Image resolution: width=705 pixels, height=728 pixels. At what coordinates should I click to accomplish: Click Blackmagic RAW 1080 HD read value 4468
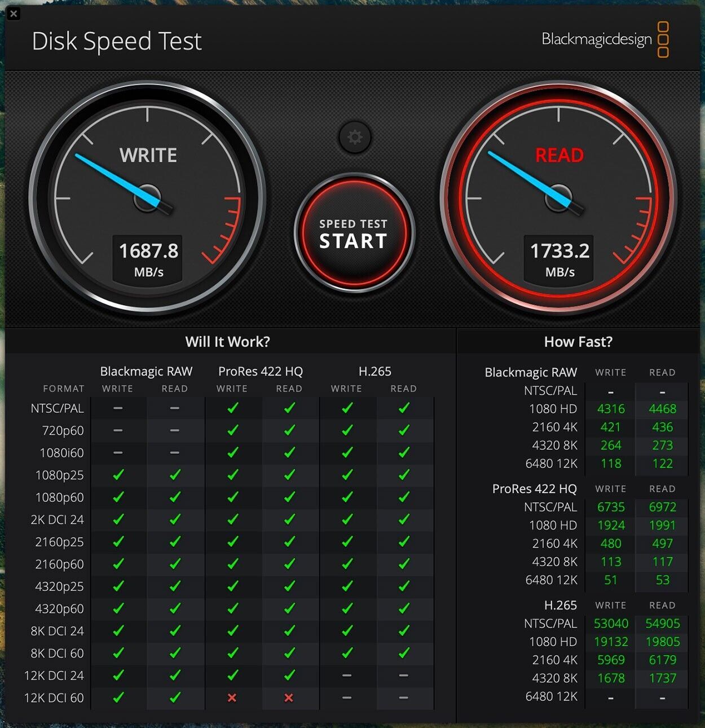(662, 409)
